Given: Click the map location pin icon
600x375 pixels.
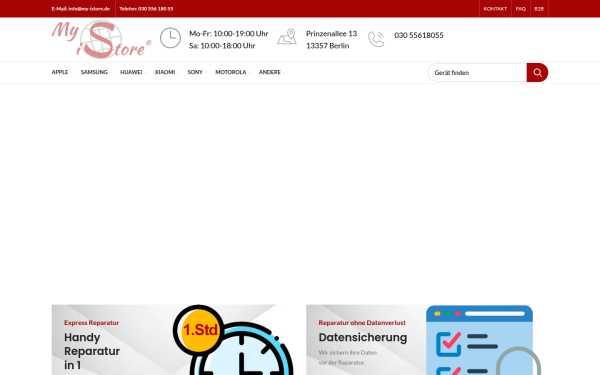Looking at the screenshot, I should point(287,37).
